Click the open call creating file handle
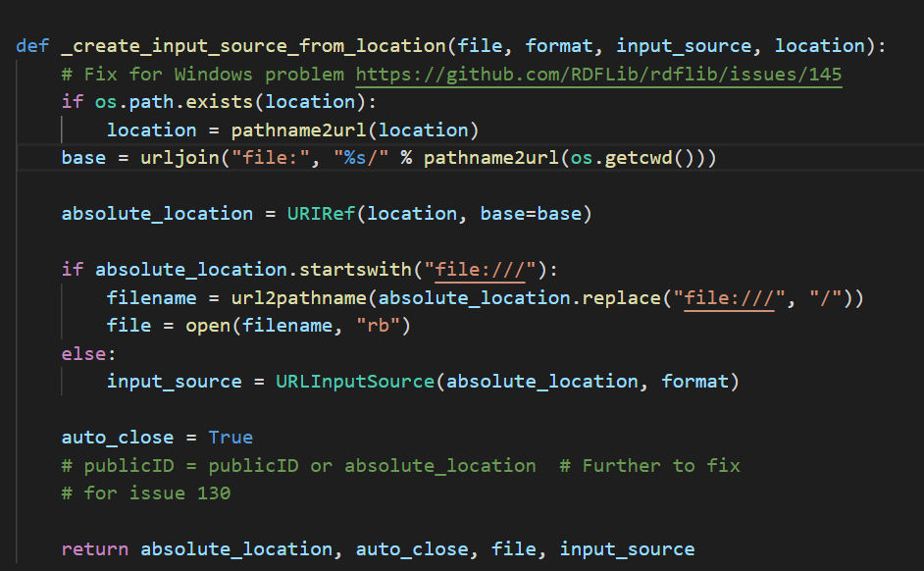The image size is (924, 571). click(209, 325)
